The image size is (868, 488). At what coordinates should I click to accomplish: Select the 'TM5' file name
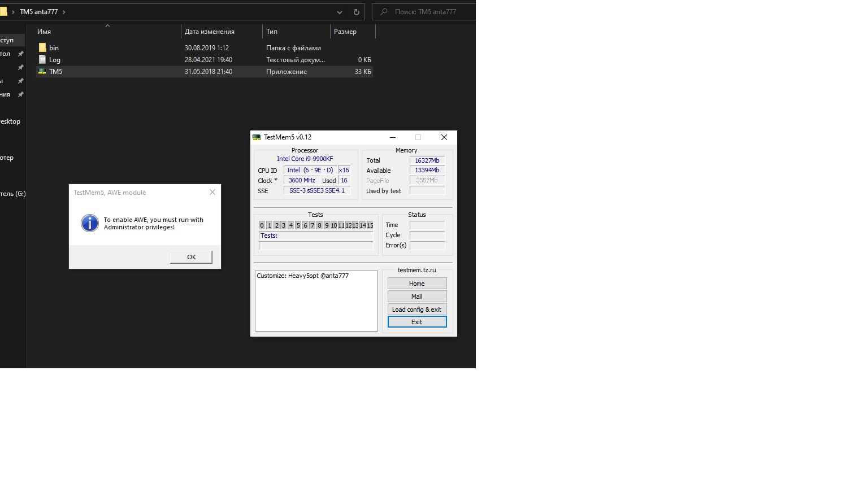55,72
